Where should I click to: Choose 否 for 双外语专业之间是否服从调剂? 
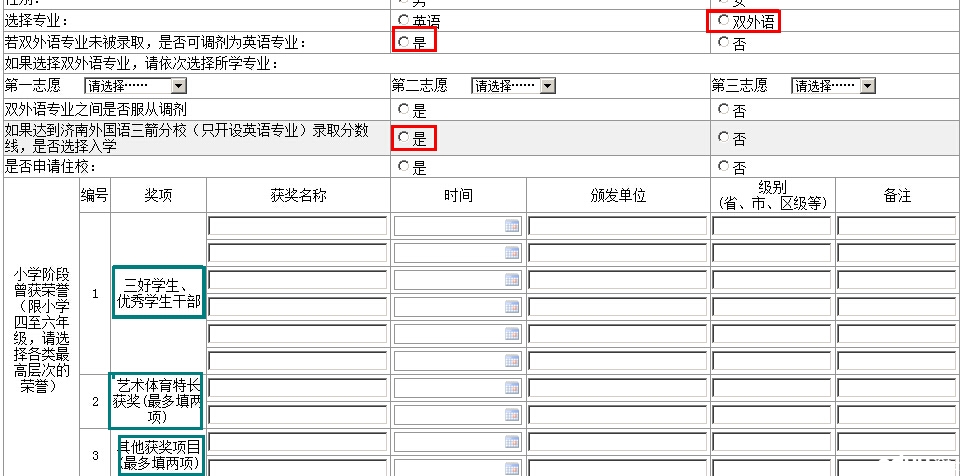point(723,109)
